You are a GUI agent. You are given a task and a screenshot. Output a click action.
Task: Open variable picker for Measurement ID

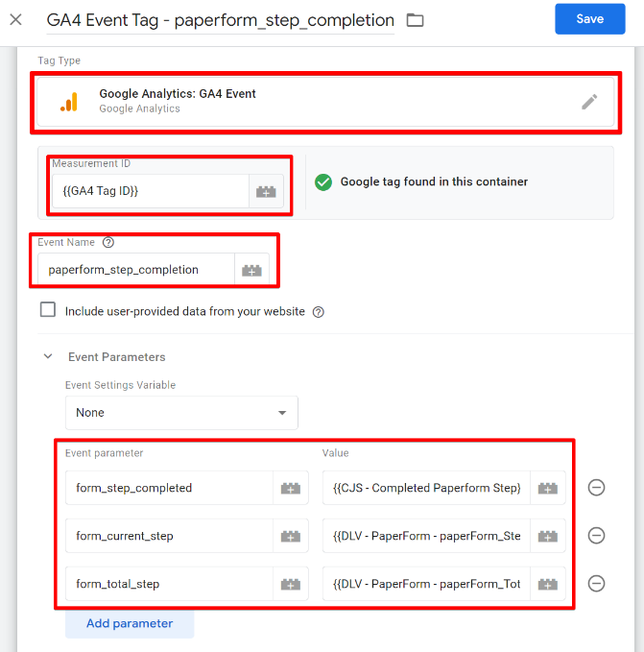point(265,192)
